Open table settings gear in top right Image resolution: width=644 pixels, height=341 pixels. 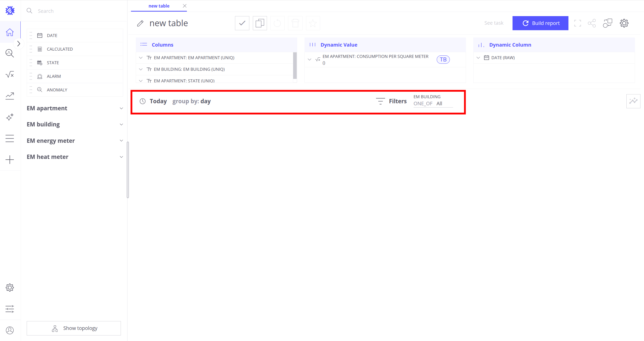(x=624, y=23)
